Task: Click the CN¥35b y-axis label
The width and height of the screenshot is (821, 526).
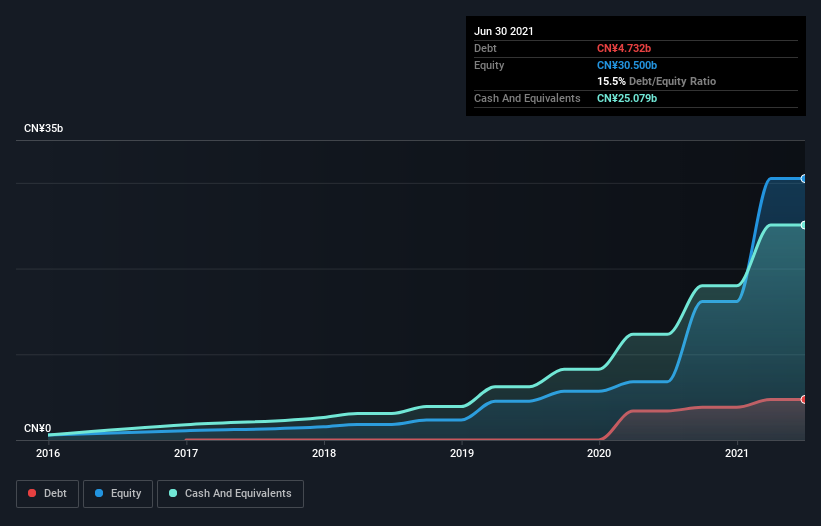Action: pos(43,128)
